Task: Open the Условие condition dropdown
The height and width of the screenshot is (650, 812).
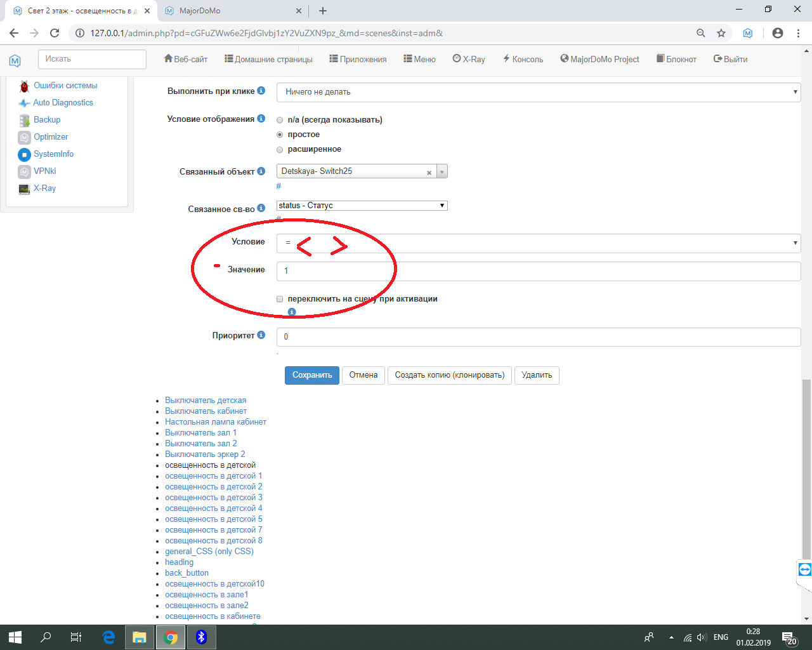Action: click(x=539, y=243)
